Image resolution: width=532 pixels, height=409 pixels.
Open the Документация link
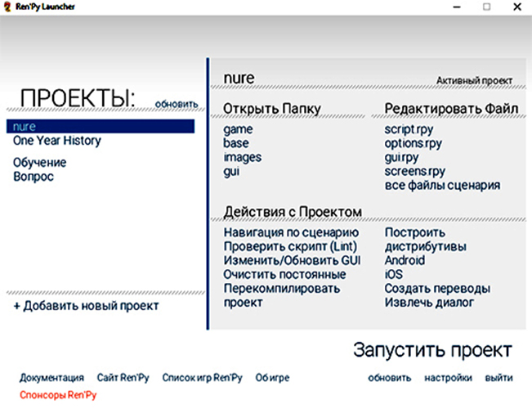point(51,378)
